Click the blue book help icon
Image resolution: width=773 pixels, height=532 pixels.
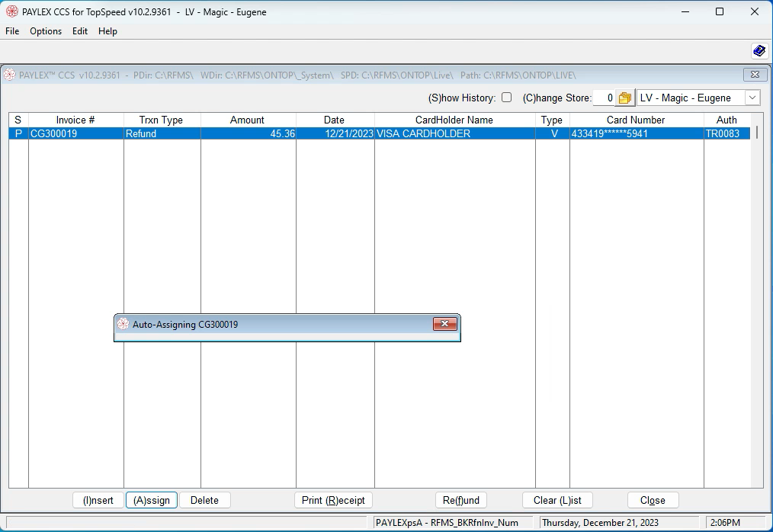[759, 50]
